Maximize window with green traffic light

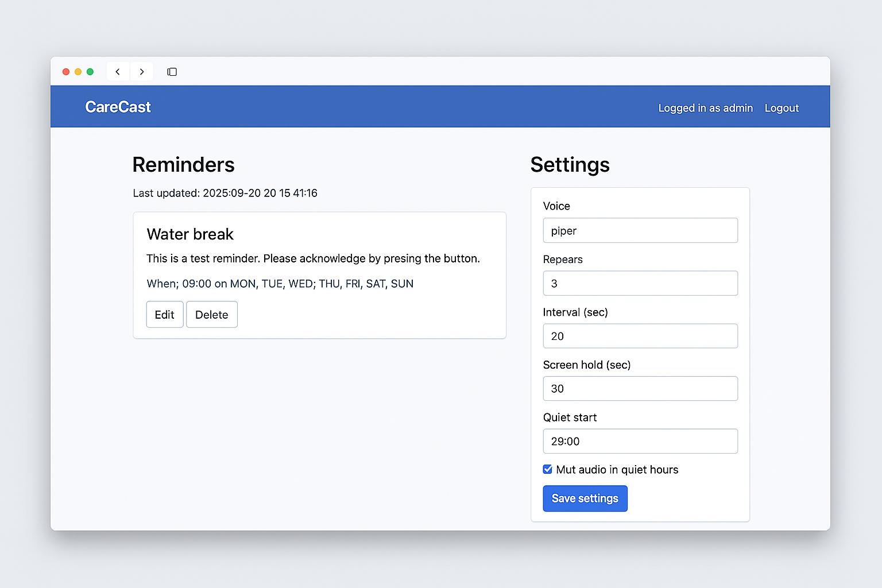[90, 71]
